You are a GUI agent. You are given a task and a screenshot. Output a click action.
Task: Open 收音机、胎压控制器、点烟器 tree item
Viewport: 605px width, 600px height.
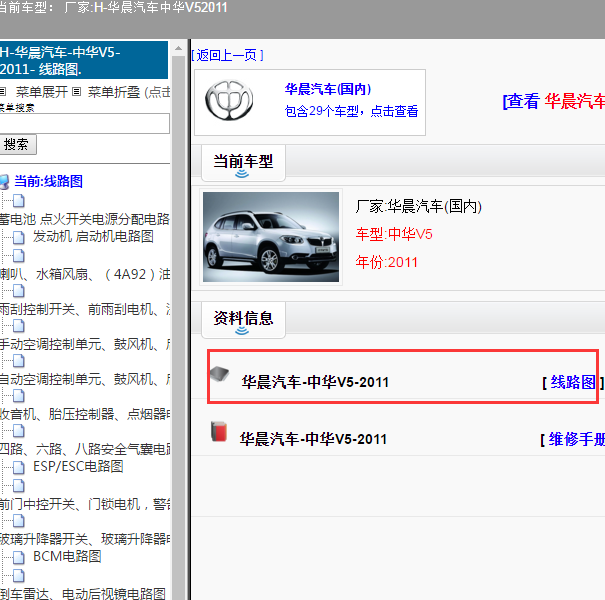(x=84, y=414)
